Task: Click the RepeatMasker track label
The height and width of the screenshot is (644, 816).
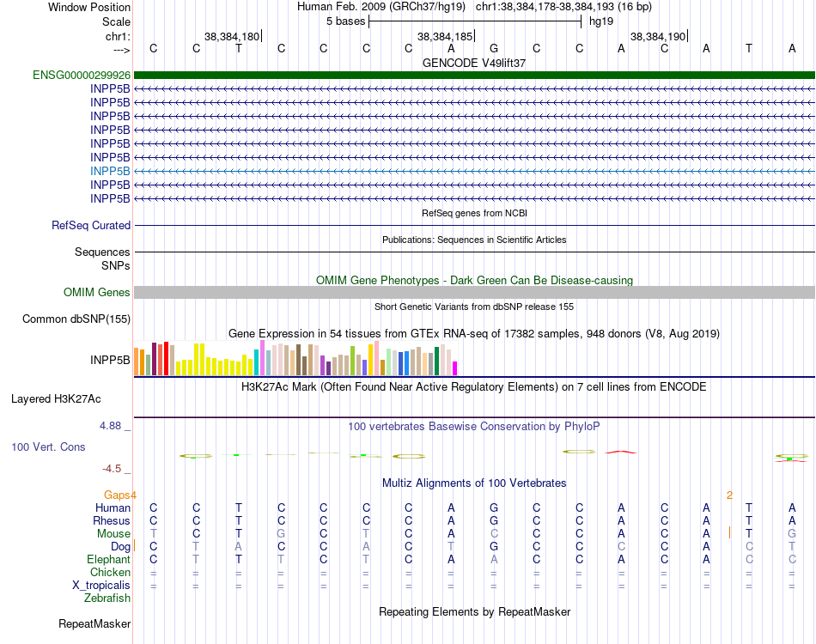Action: tap(94, 623)
